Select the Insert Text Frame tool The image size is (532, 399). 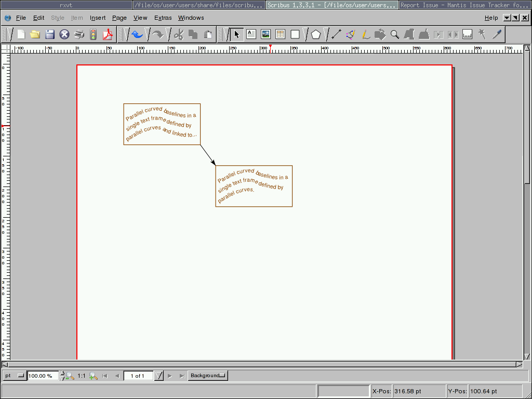[251, 35]
